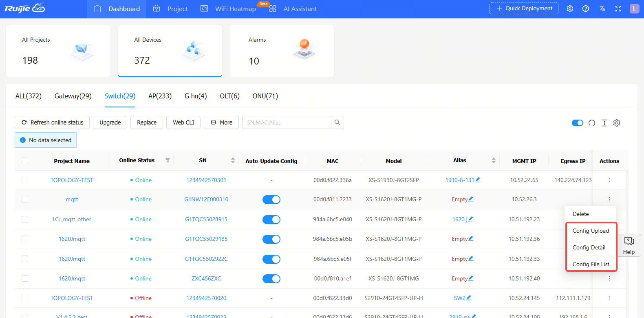Image resolution: width=644 pixels, height=318 pixels.
Task: Open actions menu for ZXC456ZXC row
Action: click(x=609, y=278)
